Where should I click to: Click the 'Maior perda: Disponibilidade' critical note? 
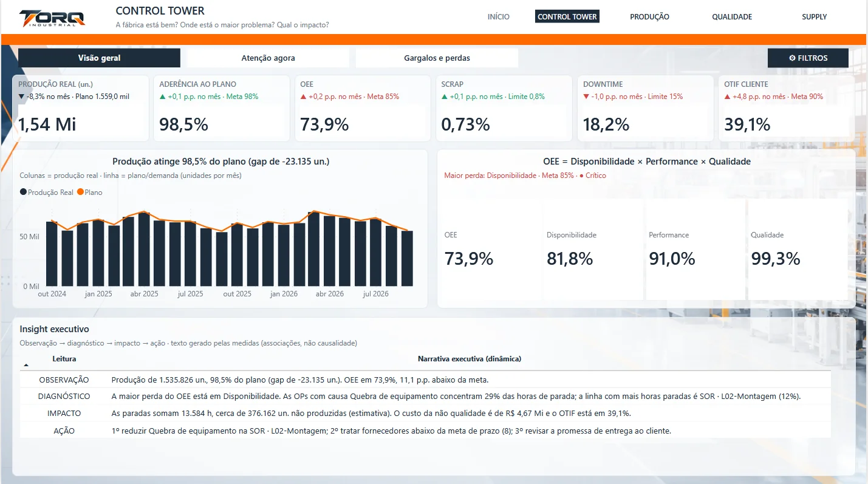click(x=525, y=176)
